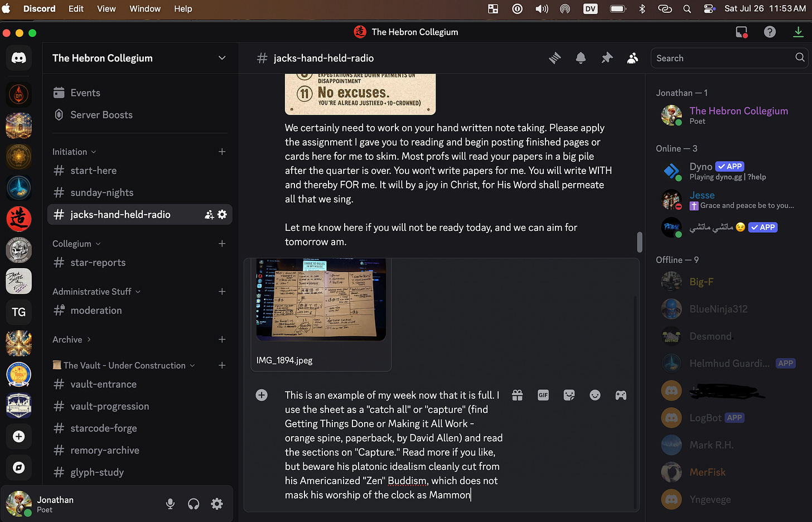Open the Window menu
The width and height of the screenshot is (812, 522).
(x=145, y=8)
